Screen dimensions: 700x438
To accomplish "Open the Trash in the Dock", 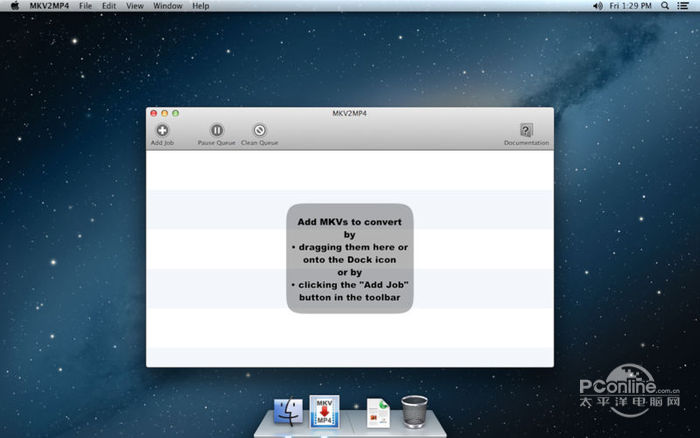I will pos(415,410).
